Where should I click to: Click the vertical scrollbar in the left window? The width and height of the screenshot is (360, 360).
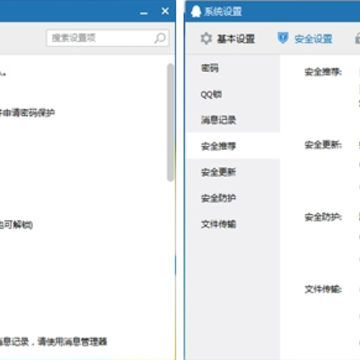point(171,123)
